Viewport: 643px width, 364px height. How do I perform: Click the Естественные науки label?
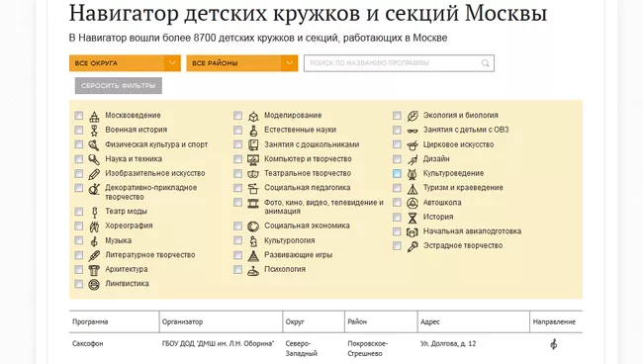pos(300,130)
